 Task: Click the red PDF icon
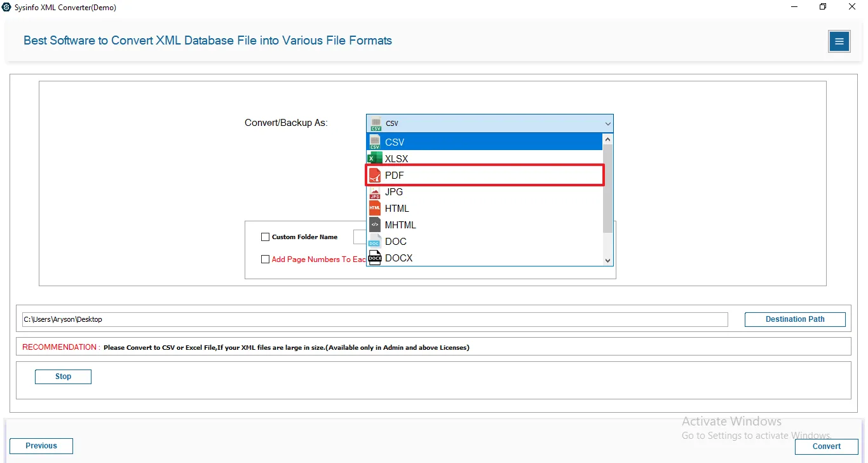pos(375,175)
